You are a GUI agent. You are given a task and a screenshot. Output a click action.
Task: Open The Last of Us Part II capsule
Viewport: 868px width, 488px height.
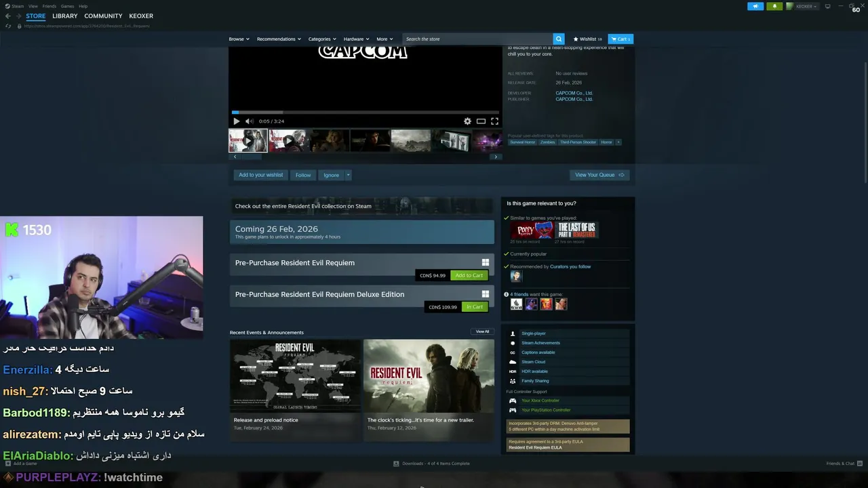point(576,230)
